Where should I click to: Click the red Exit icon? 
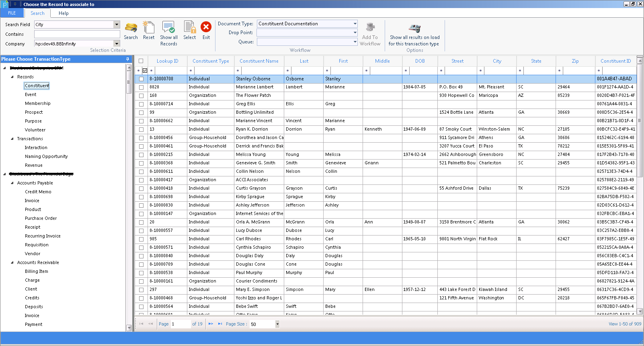(206, 27)
